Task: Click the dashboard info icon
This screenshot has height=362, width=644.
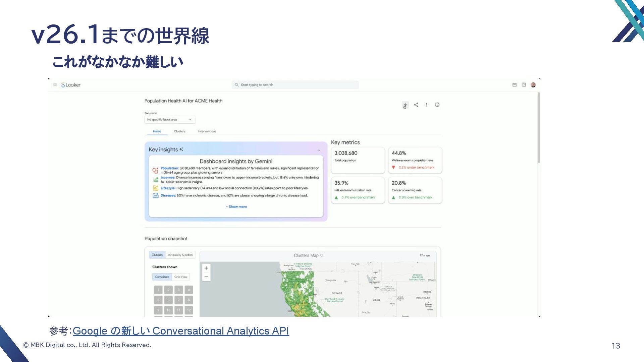Action: 437,105
